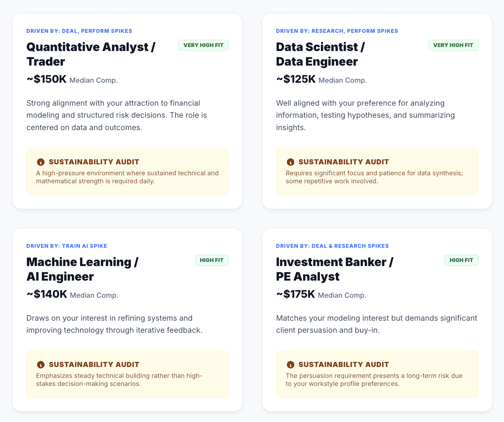
Task: Click the DEAL & RESEARCH SPIKES driver label
Action: (x=332, y=246)
